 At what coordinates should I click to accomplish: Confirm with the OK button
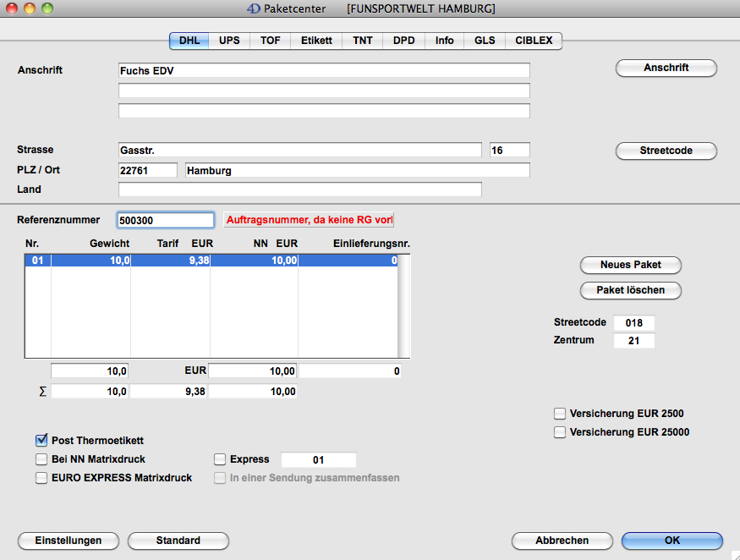coord(671,541)
